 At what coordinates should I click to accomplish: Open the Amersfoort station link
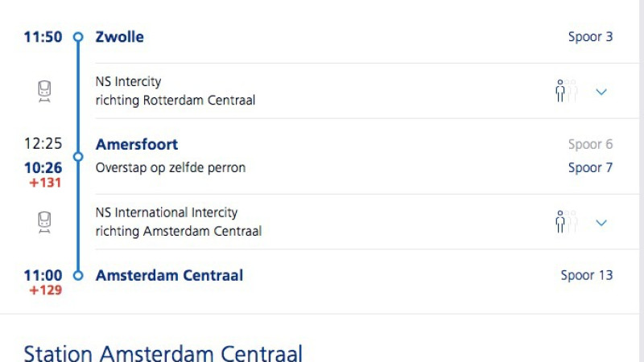[137, 145]
